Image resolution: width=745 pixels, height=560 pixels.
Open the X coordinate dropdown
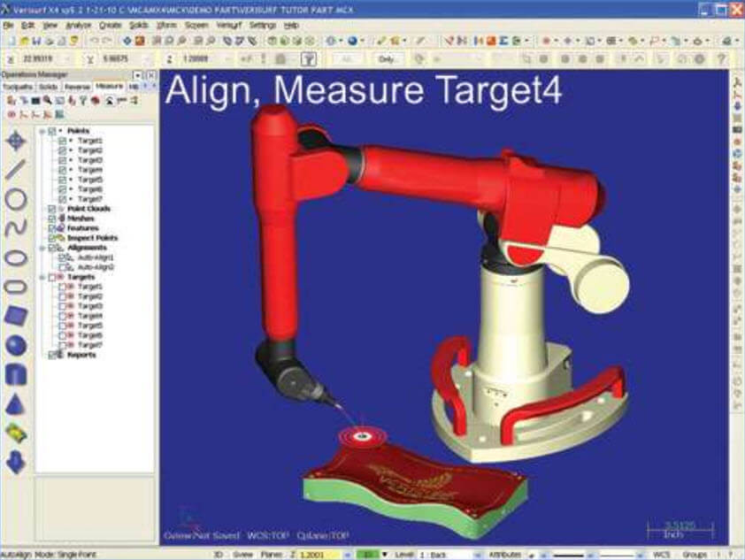[x=68, y=59]
